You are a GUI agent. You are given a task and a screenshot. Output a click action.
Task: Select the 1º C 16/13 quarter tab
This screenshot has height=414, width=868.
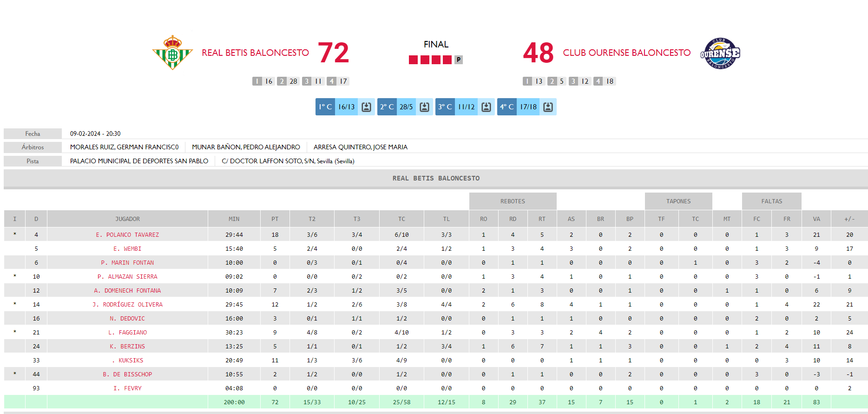pos(345,107)
